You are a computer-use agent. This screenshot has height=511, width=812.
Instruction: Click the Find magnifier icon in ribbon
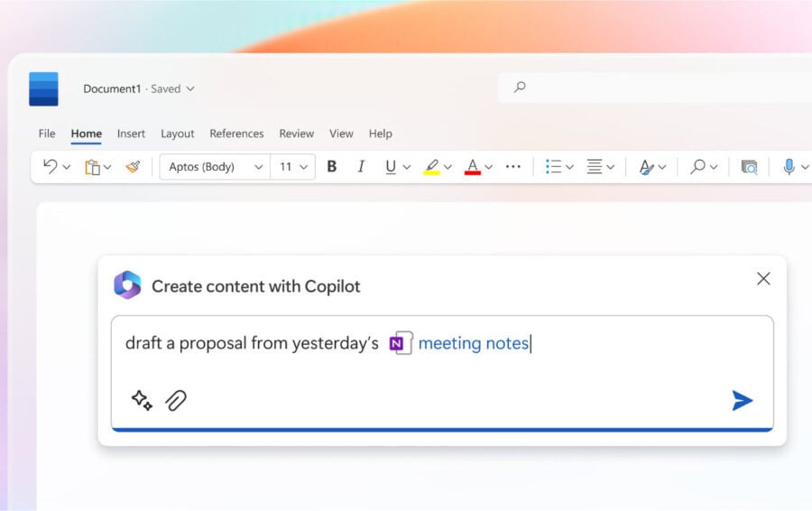click(697, 166)
